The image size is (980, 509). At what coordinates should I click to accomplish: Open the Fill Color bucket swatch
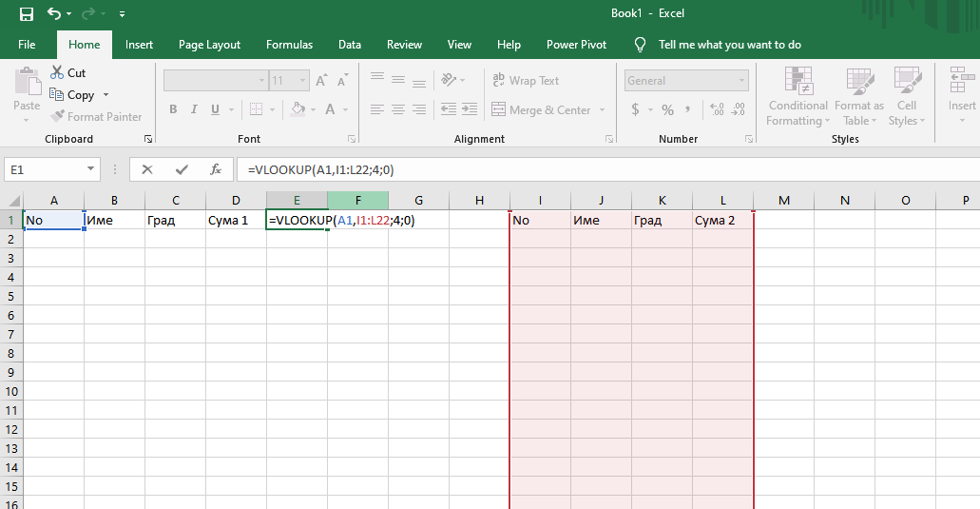298,109
